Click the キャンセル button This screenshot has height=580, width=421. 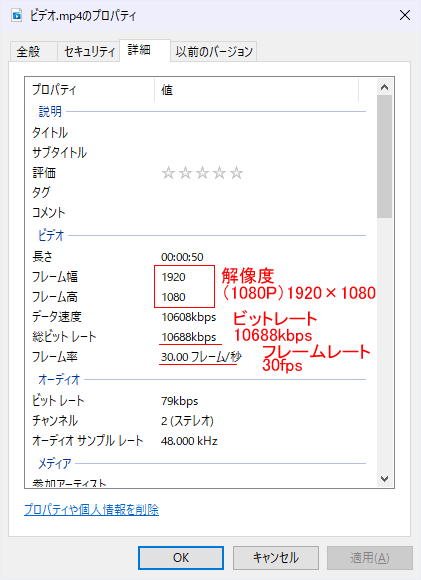pos(276,558)
